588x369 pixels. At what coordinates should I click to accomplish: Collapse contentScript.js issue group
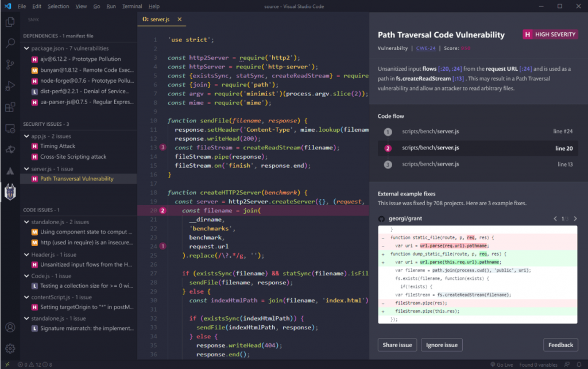(x=26, y=297)
